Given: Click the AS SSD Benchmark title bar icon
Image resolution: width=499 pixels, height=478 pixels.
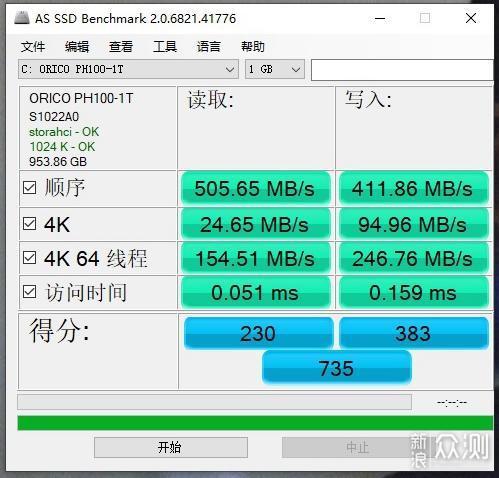Looking at the screenshot, I should [x=22, y=18].
